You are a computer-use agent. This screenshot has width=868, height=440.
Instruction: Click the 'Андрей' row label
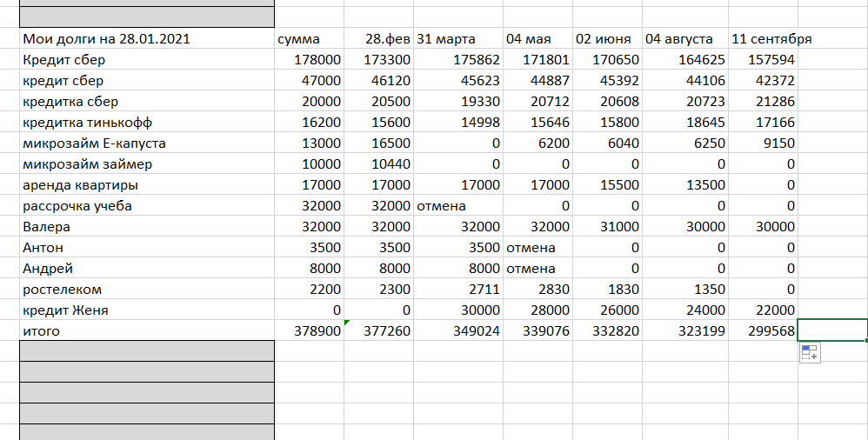pyautogui.click(x=147, y=269)
